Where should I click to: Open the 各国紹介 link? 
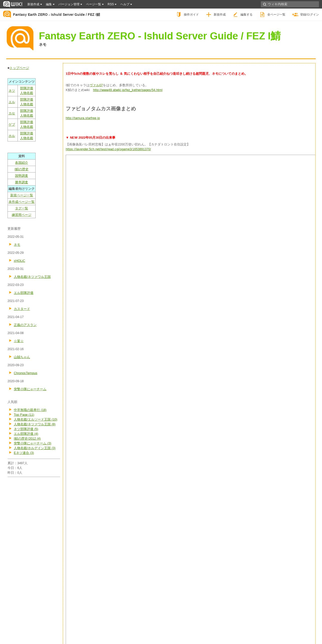click(x=22, y=163)
